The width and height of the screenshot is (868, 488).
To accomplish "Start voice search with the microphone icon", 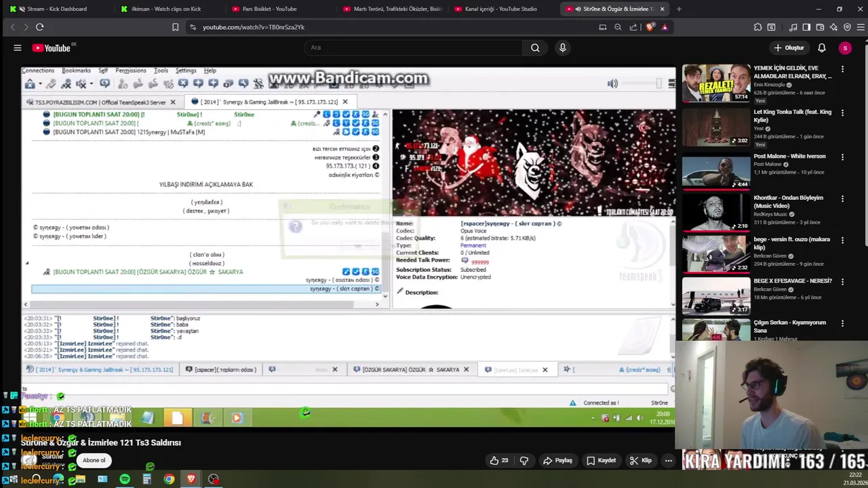I will [562, 47].
